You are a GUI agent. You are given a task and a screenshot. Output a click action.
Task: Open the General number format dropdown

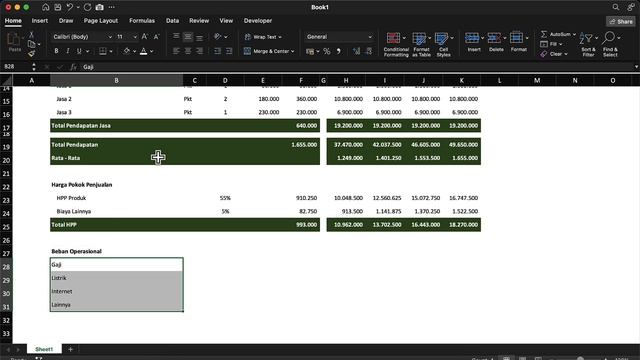pos(370,37)
